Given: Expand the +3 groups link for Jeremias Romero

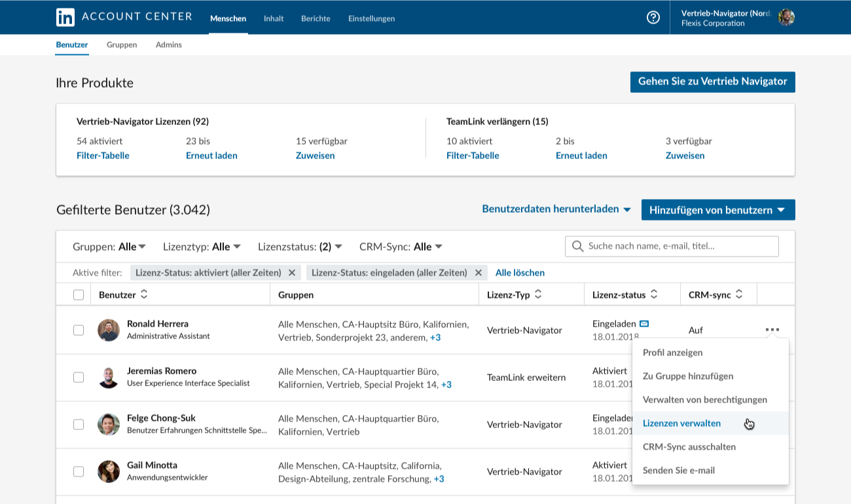Looking at the screenshot, I should point(446,385).
